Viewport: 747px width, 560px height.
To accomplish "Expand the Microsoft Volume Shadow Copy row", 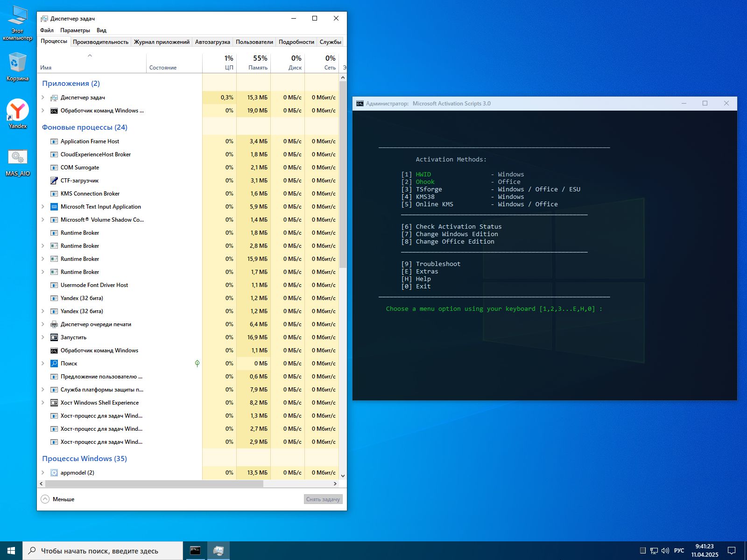I will [43, 220].
